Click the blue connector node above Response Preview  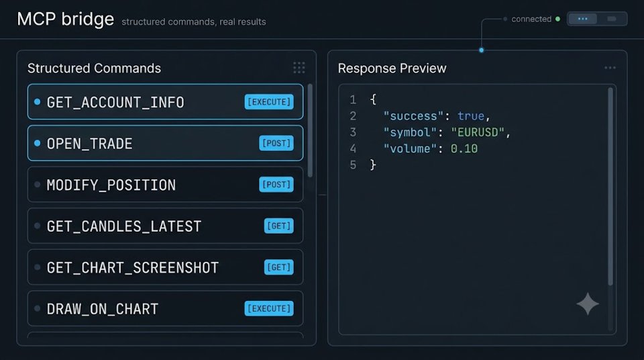[x=482, y=50]
